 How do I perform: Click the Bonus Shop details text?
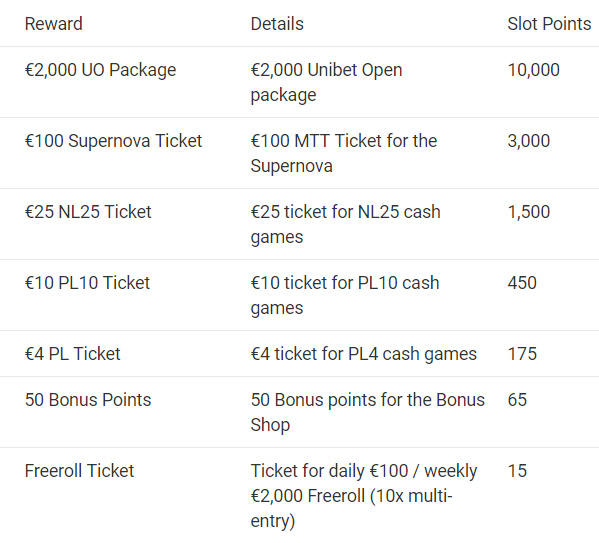(367, 412)
